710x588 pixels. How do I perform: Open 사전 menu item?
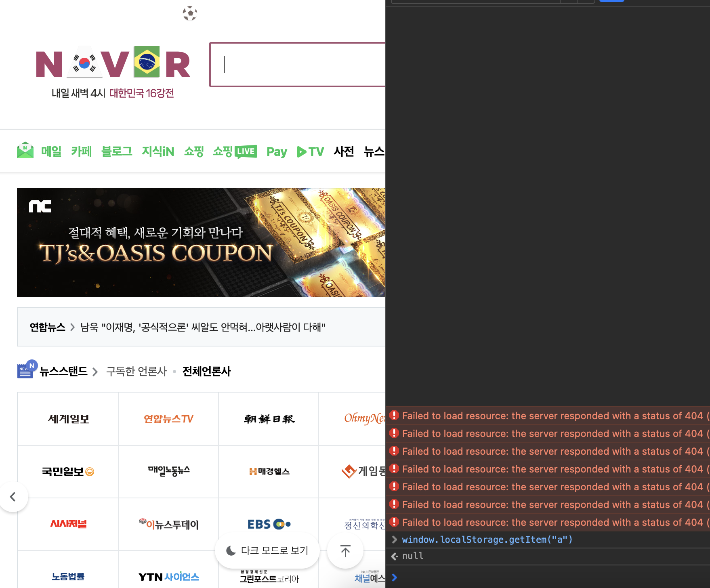[x=344, y=151]
